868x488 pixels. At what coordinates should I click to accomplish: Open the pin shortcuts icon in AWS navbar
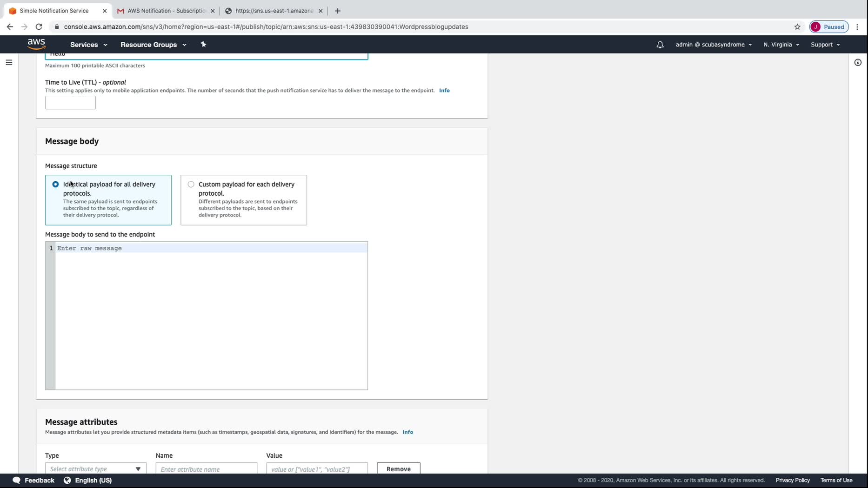[203, 44]
